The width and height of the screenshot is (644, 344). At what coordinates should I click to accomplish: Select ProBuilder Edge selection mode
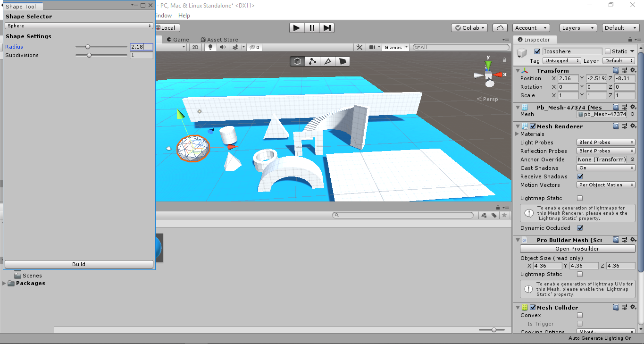coord(327,61)
